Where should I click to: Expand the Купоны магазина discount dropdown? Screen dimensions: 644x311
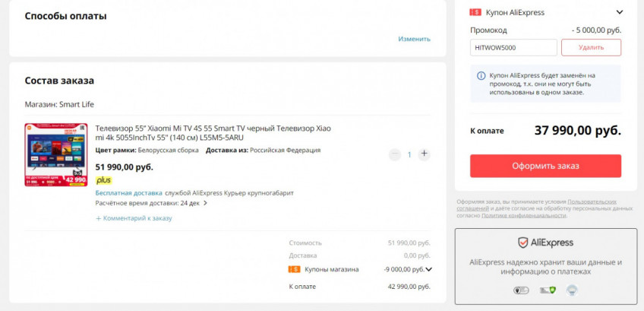(x=428, y=269)
